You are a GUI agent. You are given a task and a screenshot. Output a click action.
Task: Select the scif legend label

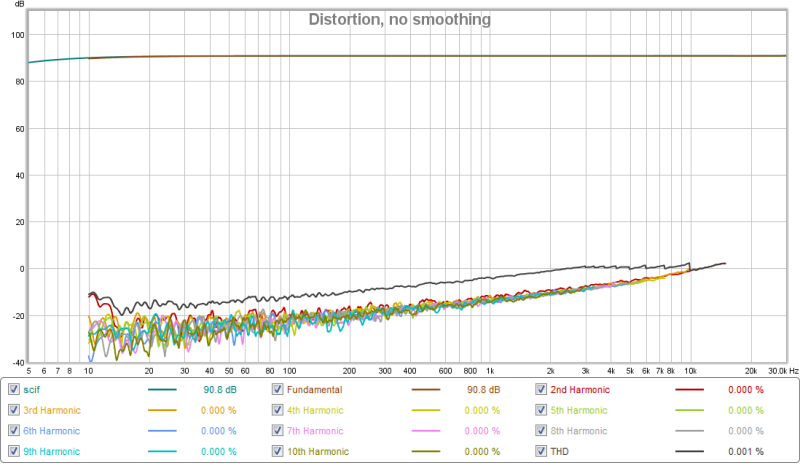click(31, 389)
